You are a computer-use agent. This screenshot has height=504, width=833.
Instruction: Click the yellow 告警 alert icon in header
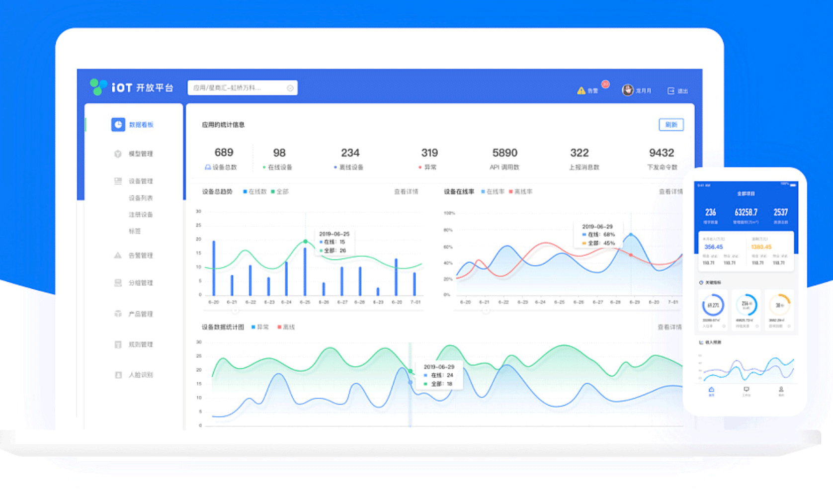click(581, 90)
